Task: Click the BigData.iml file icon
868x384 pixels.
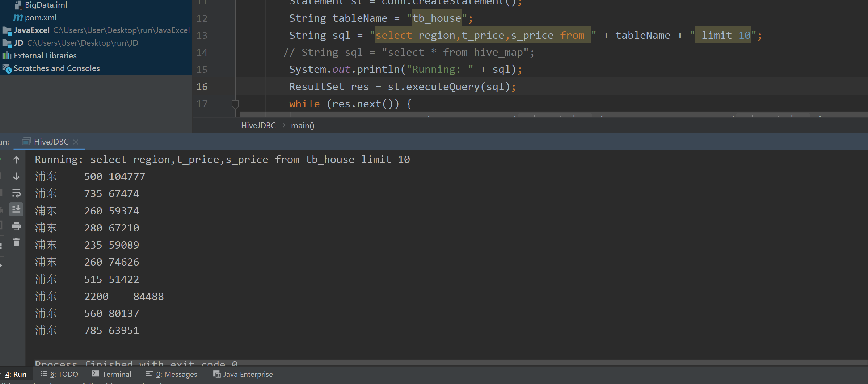Action: [x=18, y=5]
